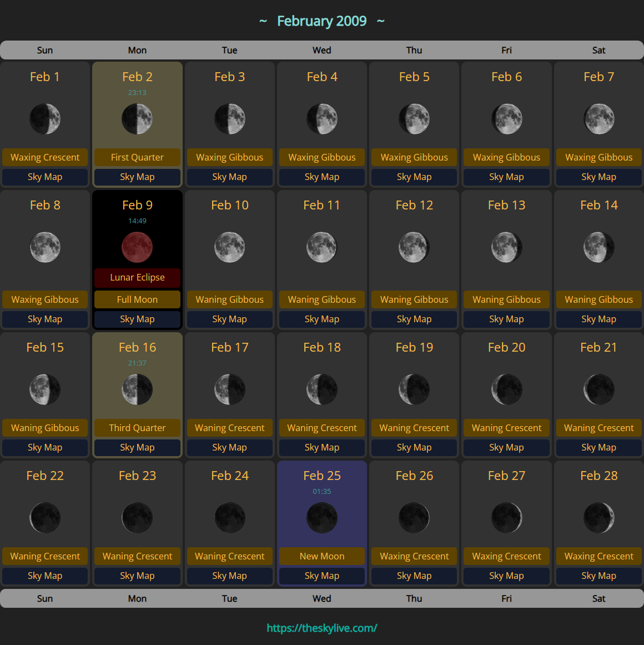644x645 pixels.
Task: Open theskylive.com link at the bottom
Action: 322,628
